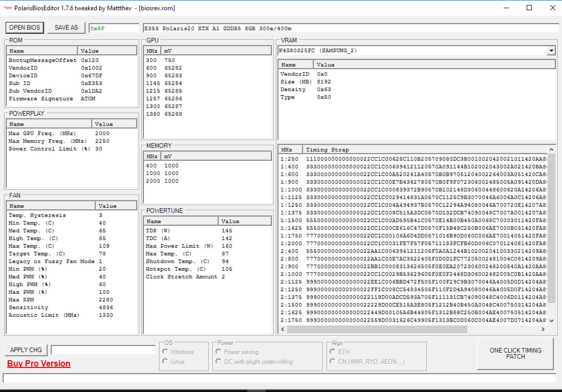Click the 0x8F checksum field
The image size is (562, 392).
pos(114,28)
